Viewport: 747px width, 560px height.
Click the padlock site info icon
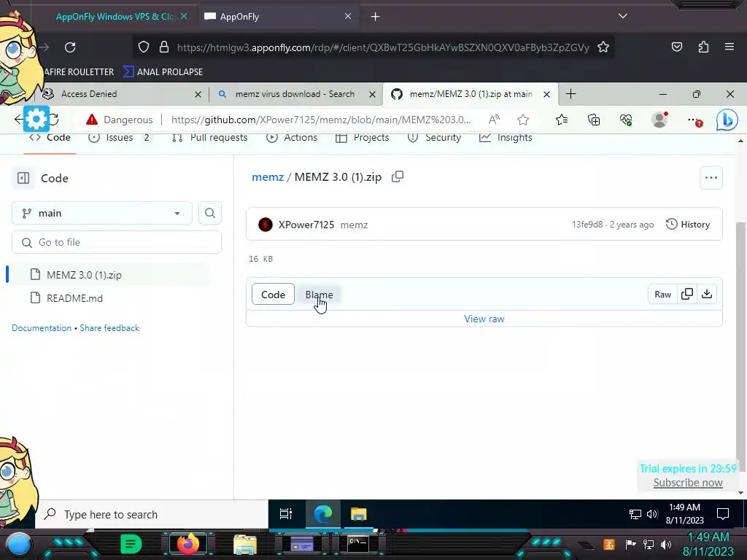(x=164, y=47)
